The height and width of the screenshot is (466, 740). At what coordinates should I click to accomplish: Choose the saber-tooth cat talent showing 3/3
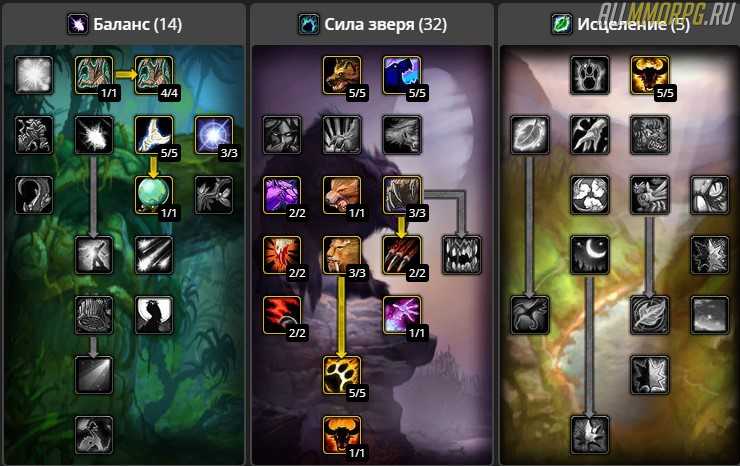pyautogui.click(x=342, y=255)
